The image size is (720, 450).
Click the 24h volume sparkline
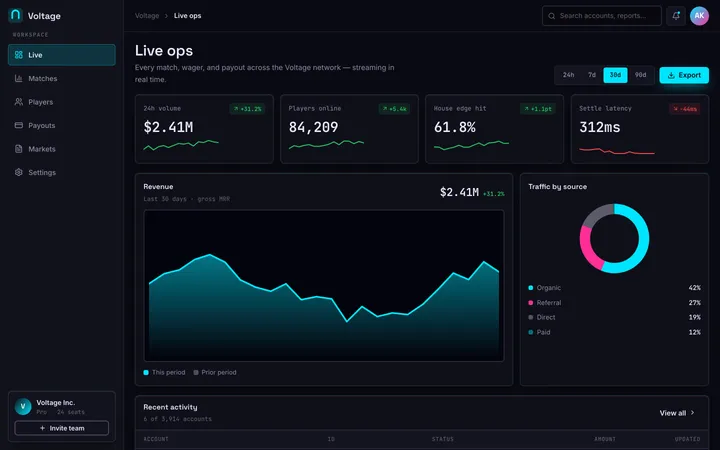tap(181, 145)
